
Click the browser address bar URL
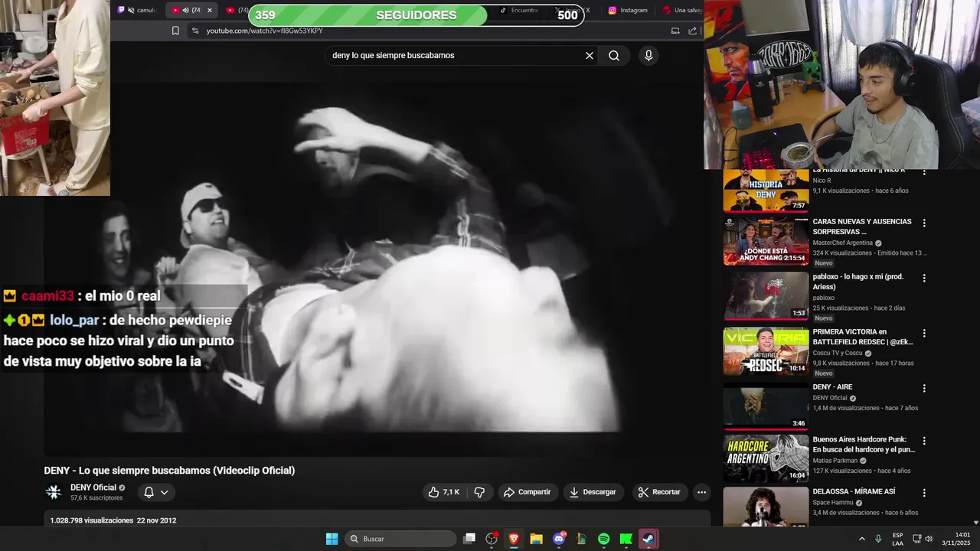coord(264,31)
